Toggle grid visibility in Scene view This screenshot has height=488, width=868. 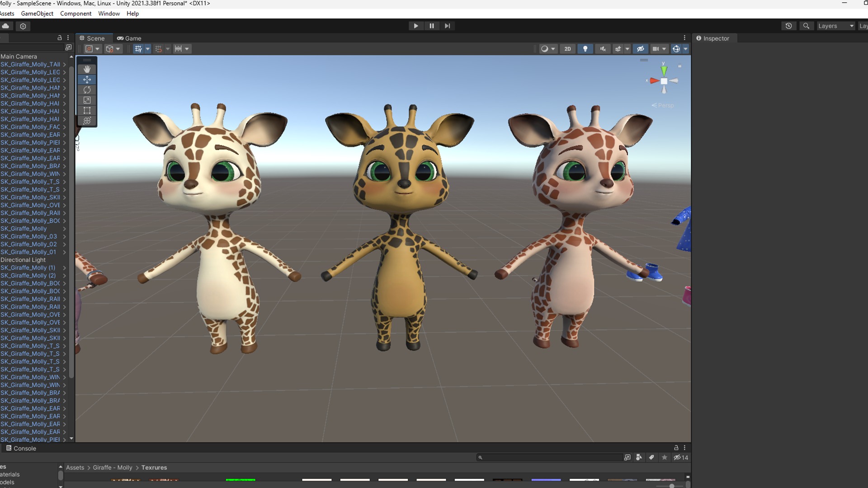138,49
